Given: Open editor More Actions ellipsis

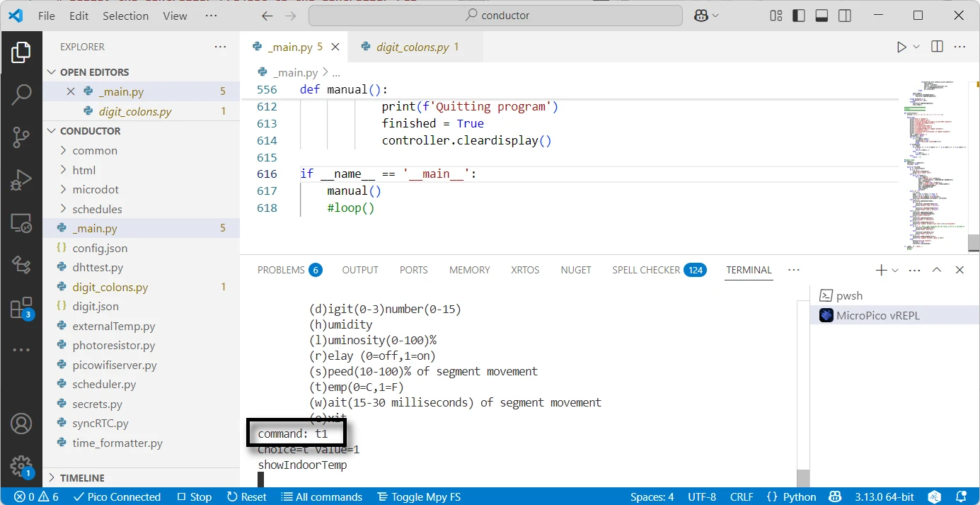Looking at the screenshot, I should tap(960, 47).
